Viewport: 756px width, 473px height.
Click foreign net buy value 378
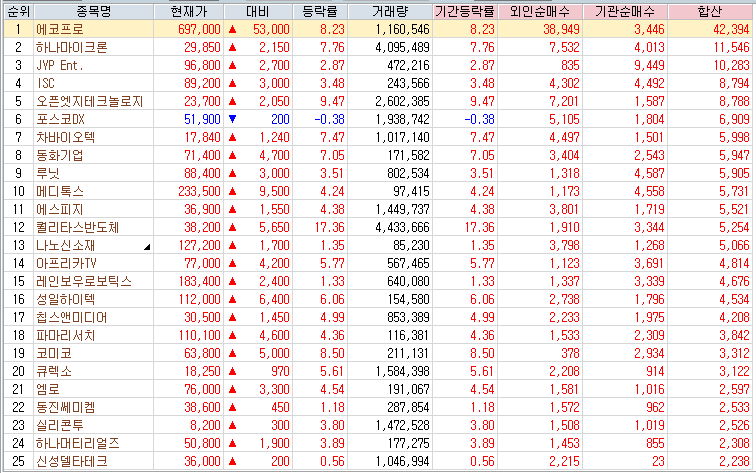(x=570, y=353)
